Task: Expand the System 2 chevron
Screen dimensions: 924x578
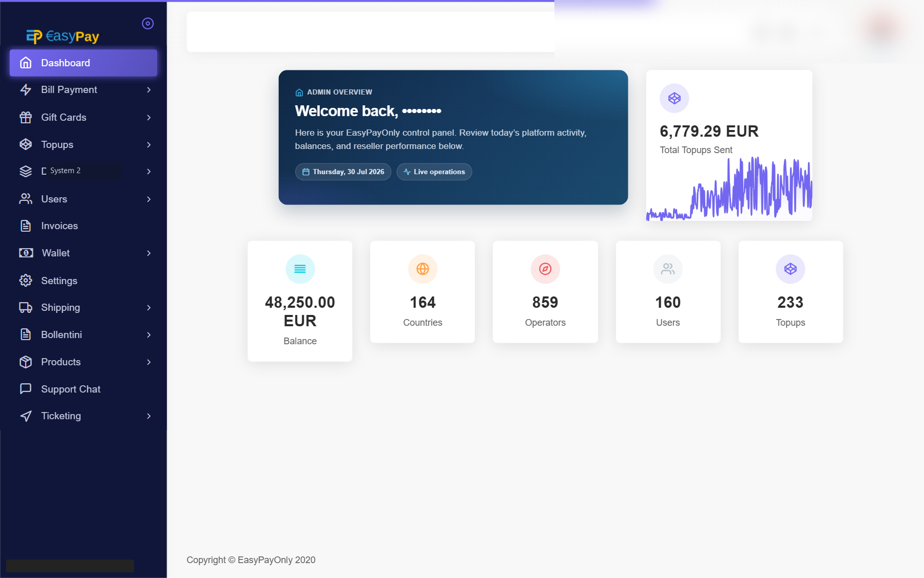Action: pyautogui.click(x=149, y=171)
